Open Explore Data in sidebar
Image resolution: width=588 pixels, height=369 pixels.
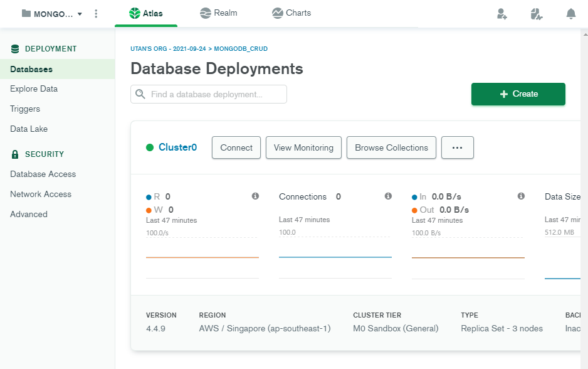coord(34,89)
